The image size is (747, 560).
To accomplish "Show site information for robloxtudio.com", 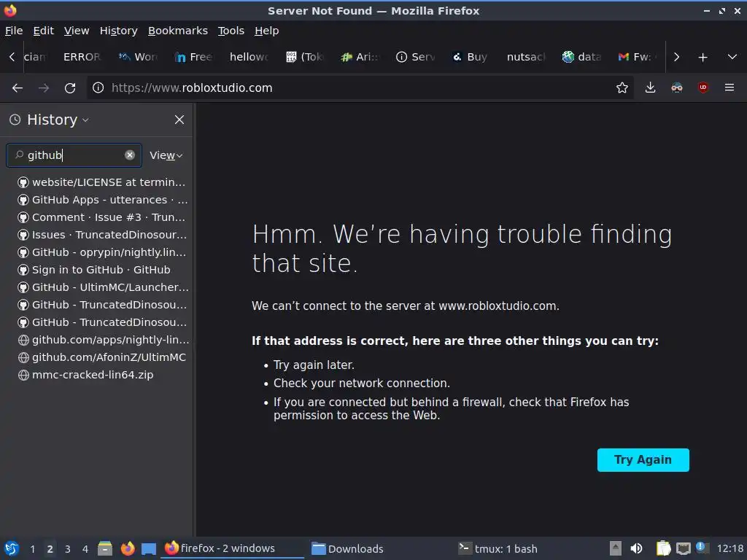I will pyautogui.click(x=98, y=87).
